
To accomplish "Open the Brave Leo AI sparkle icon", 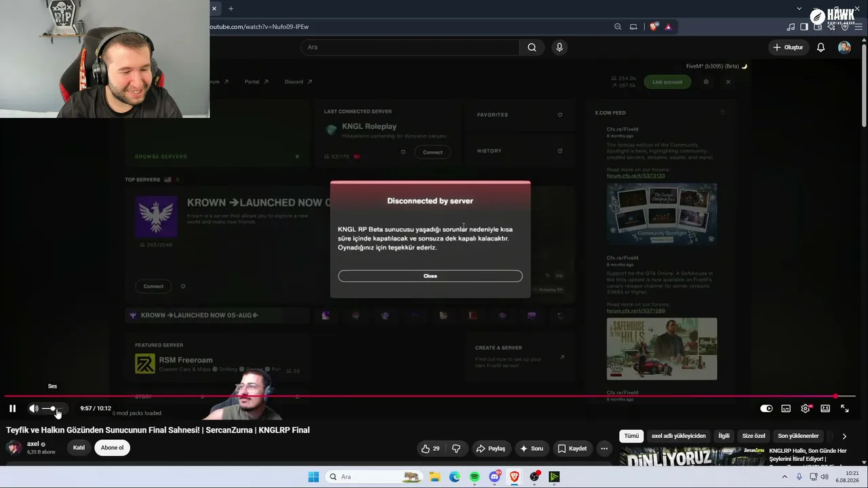I will (x=831, y=27).
